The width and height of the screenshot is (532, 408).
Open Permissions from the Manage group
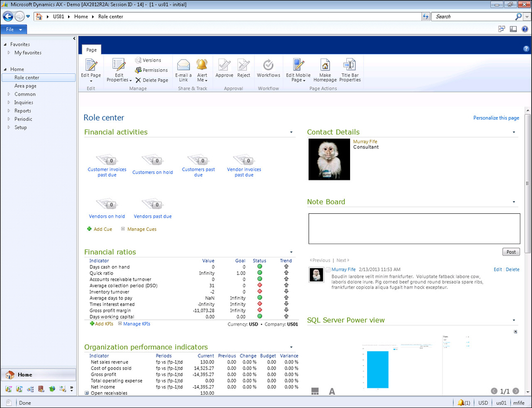point(151,70)
